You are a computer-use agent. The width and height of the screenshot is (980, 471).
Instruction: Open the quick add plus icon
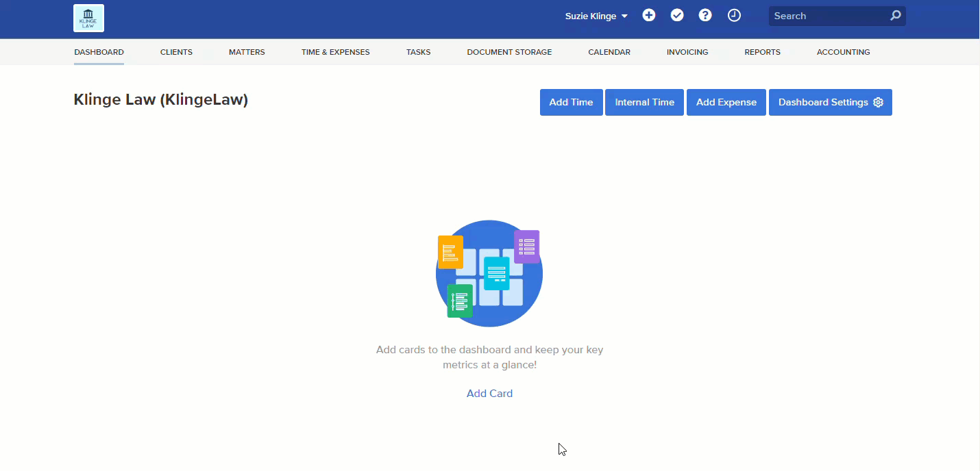[x=649, y=15]
